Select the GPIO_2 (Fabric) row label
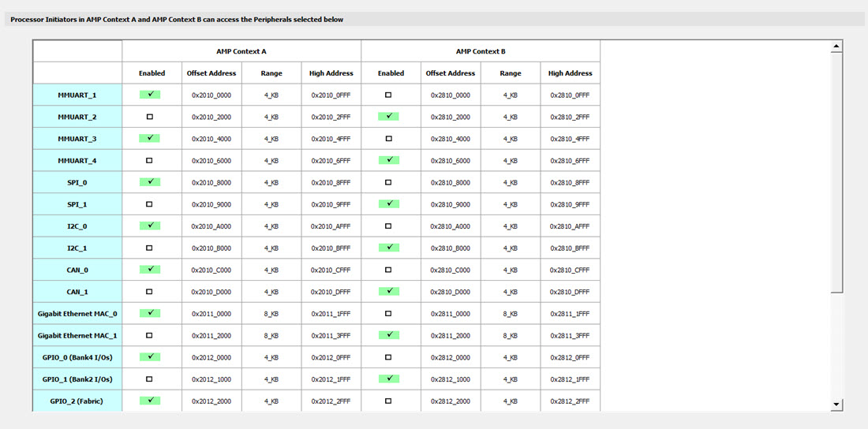The image size is (868, 429). pos(77,401)
